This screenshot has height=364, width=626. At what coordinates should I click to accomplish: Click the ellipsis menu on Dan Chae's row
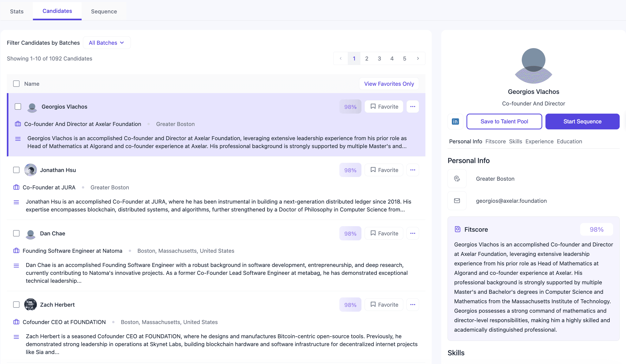[x=413, y=233]
